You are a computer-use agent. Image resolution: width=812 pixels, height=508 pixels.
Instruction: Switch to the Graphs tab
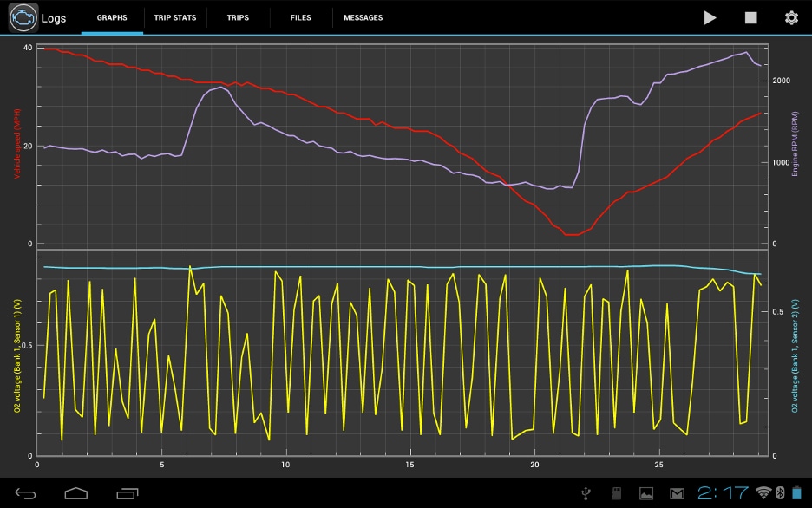pyautogui.click(x=112, y=17)
